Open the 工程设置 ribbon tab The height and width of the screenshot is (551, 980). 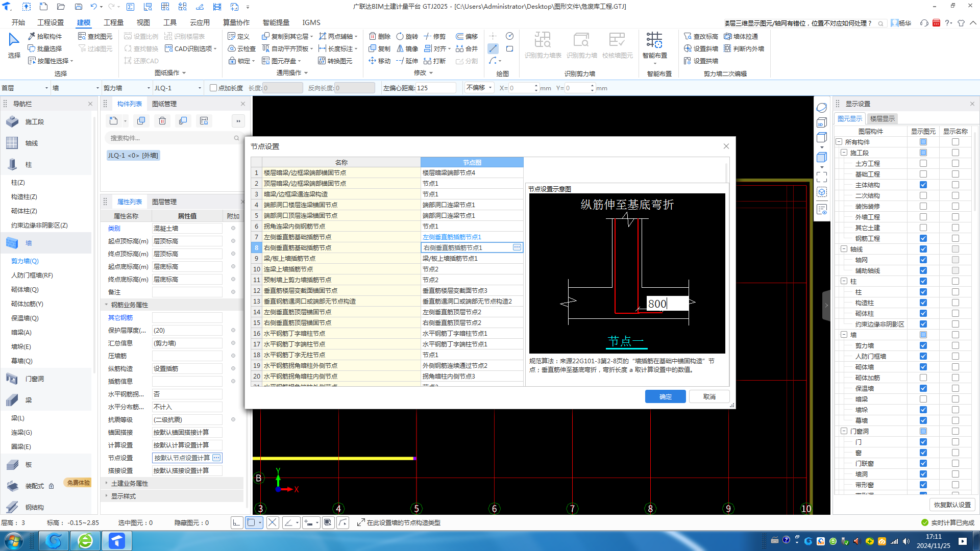[51, 22]
